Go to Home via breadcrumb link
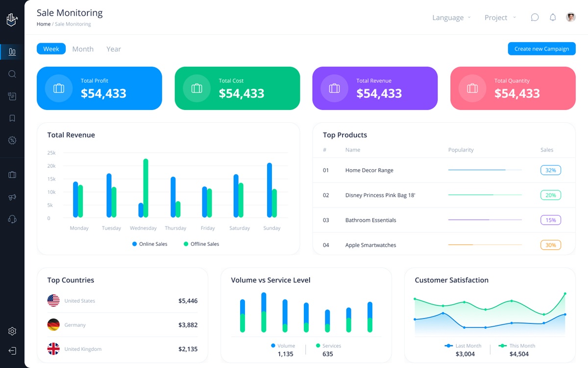 44,24
